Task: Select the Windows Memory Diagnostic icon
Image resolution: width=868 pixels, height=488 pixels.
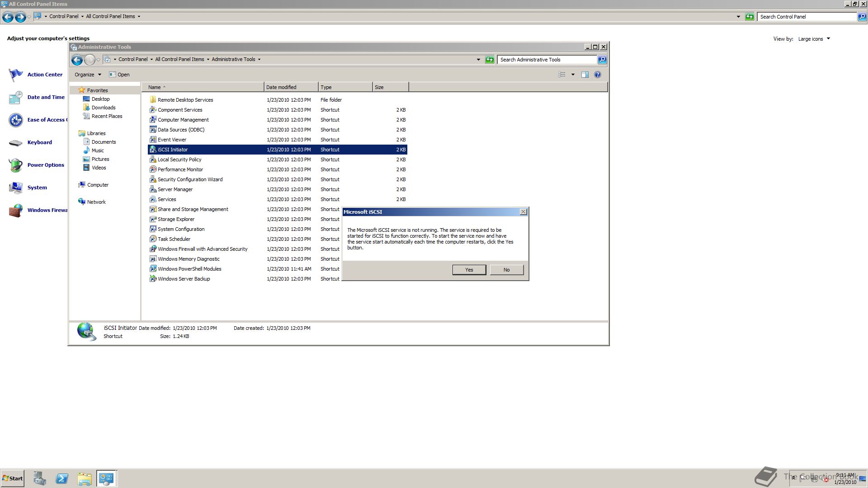Action: pyautogui.click(x=153, y=259)
